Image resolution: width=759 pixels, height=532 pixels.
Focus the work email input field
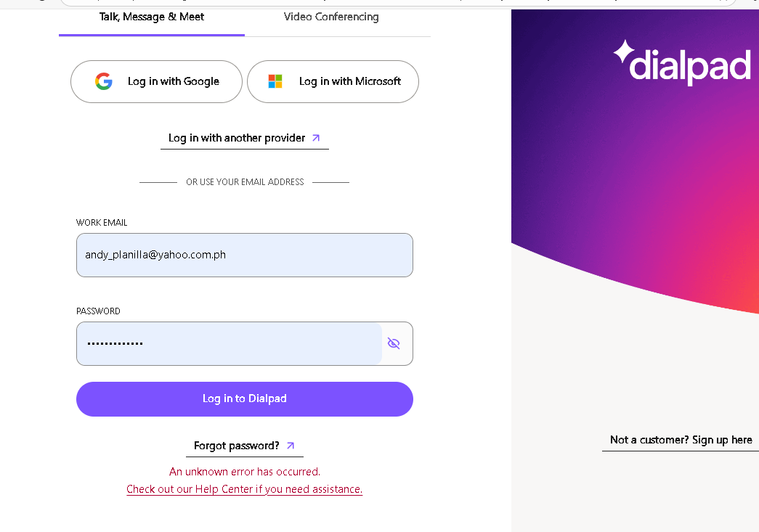tap(244, 255)
